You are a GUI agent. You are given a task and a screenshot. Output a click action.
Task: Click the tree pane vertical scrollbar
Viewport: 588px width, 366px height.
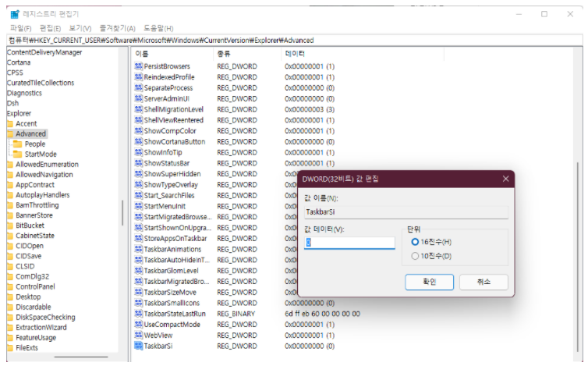click(123, 211)
